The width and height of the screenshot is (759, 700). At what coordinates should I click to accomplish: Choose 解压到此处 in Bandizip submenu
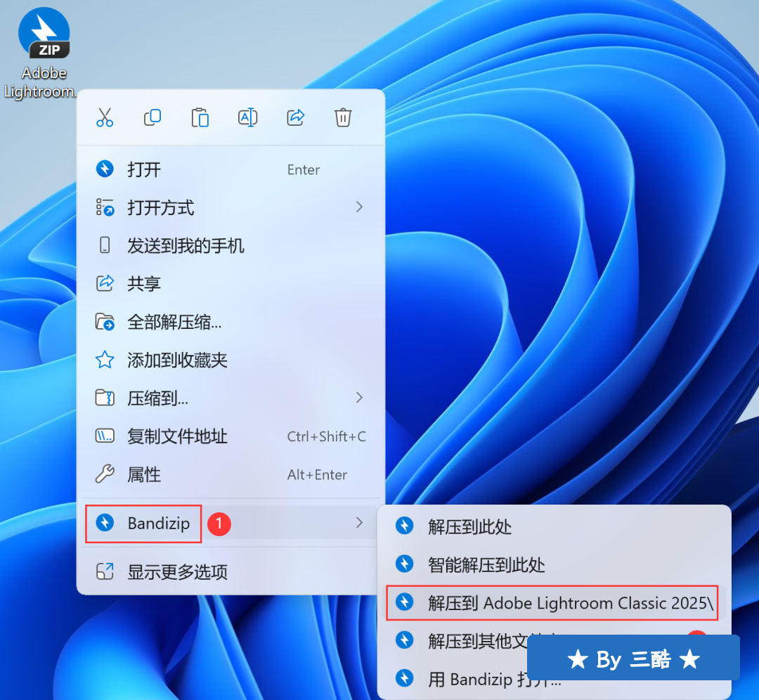(554, 526)
